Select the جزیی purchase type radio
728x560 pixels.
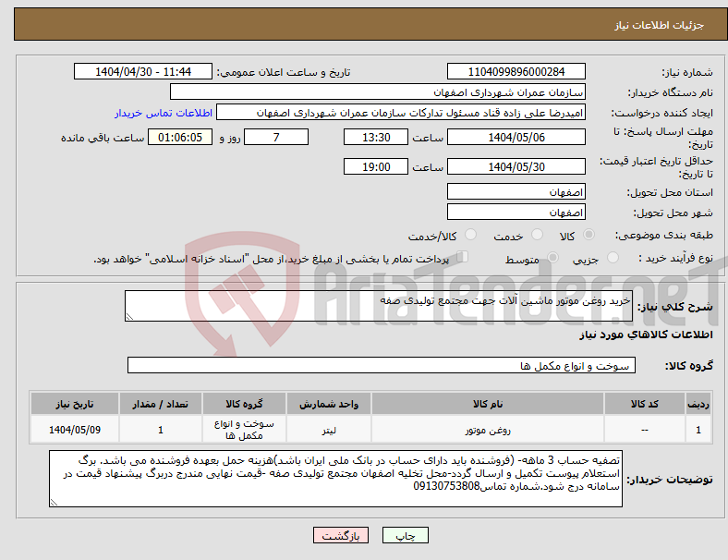[x=613, y=258]
